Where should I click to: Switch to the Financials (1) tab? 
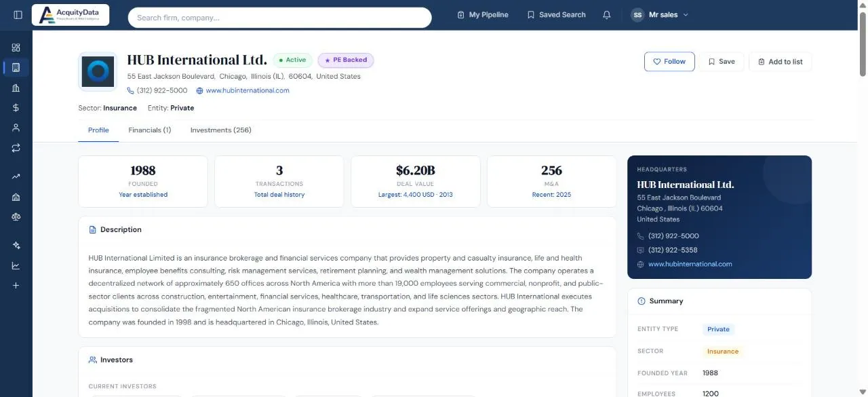tap(150, 130)
